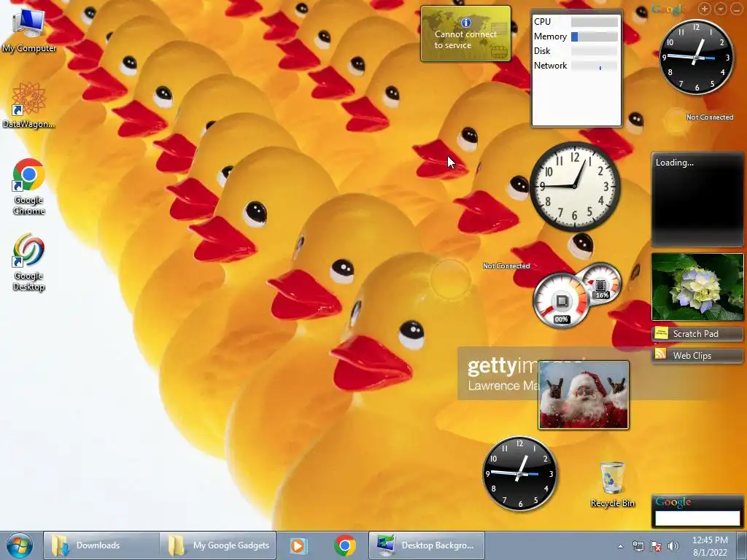The width and height of the screenshot is (747, 560).
Task: Click the Scratch Pad sticky note icon
Action: pos(661,333)
